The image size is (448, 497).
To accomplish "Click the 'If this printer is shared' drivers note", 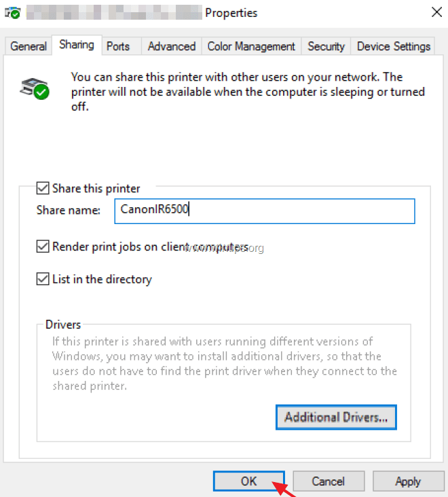I will (224, 363).
